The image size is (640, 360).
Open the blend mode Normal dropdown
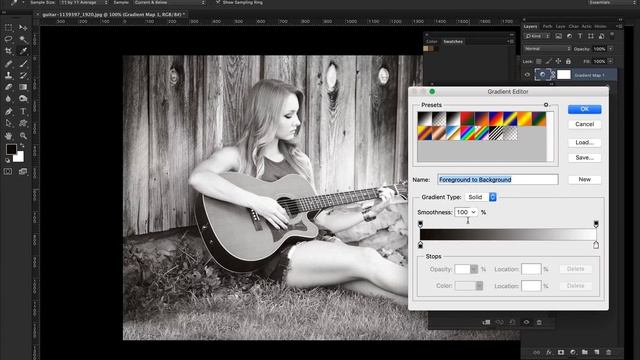(547, 49)
